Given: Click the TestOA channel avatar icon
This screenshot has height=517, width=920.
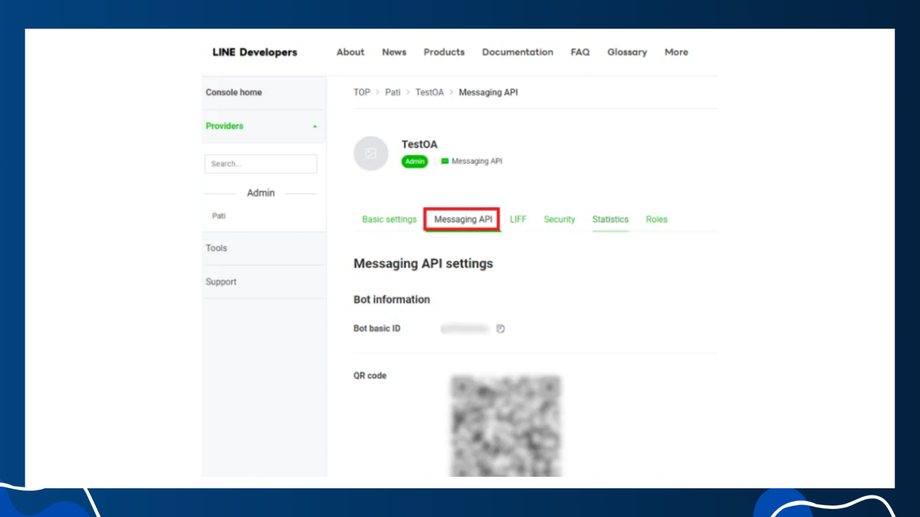Looking at the screenshot, I should coord(371,153).
